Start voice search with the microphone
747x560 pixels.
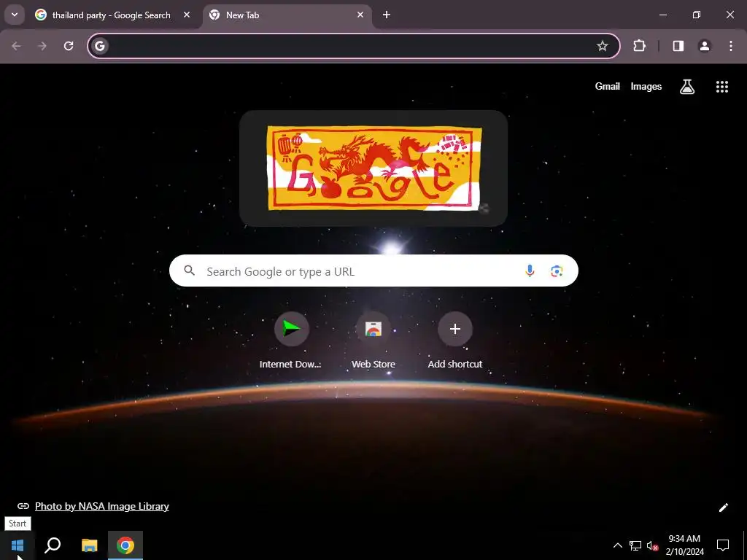(530, 271)
